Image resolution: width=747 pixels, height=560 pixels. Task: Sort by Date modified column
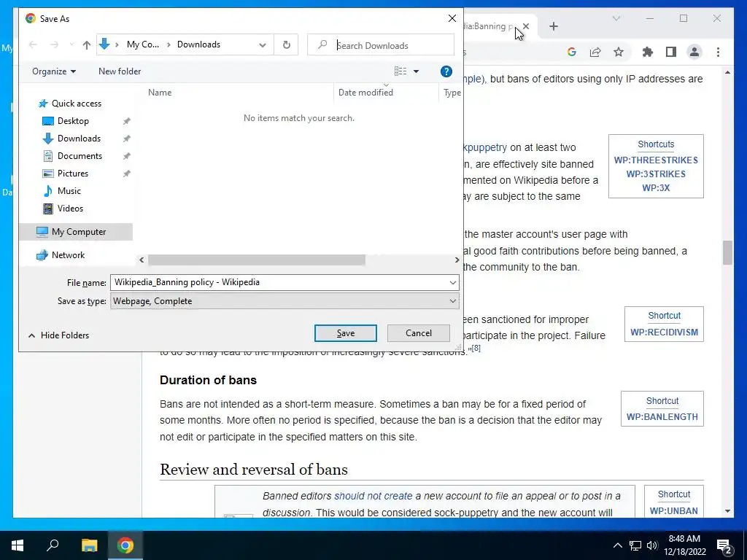(365, 93)
